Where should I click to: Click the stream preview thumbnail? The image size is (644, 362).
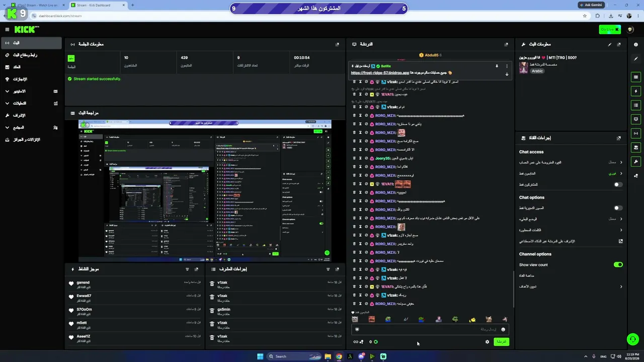click(205, 191)
